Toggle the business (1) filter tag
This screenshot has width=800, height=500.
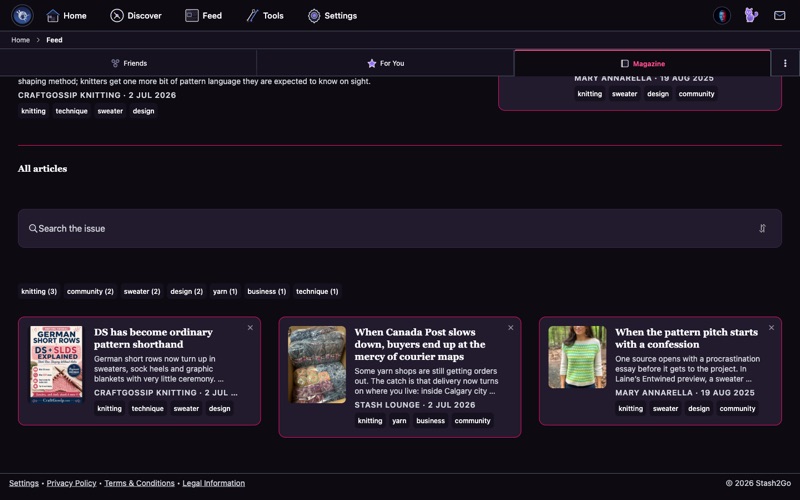tap(267, 291)
